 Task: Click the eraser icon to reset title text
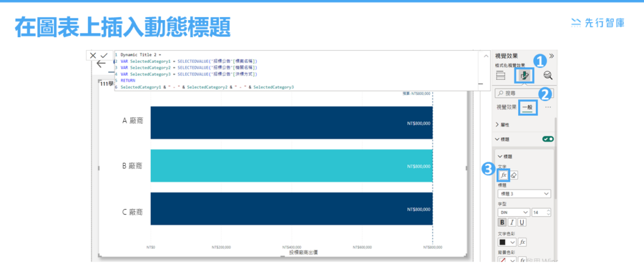click(x=514, y=175)
